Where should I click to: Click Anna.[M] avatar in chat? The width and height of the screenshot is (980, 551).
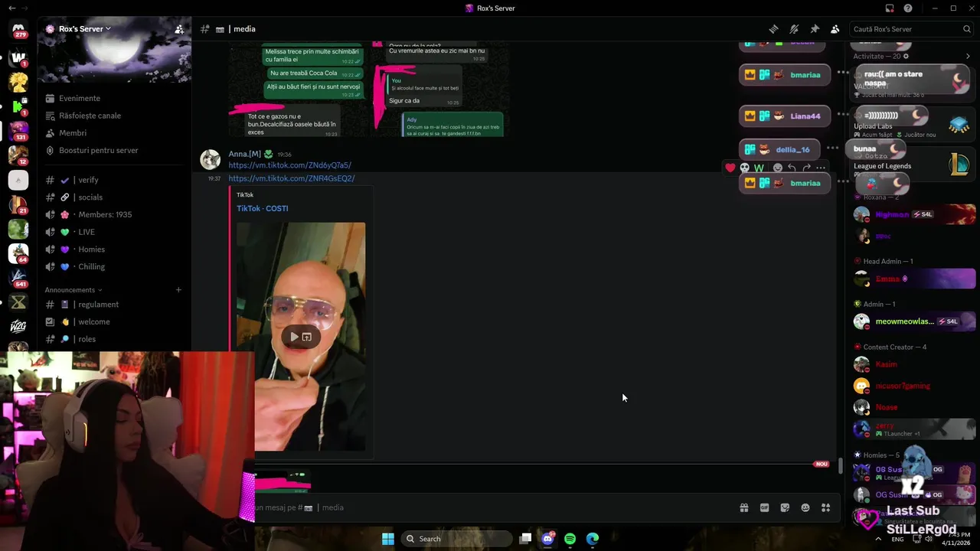pos(211,159)
